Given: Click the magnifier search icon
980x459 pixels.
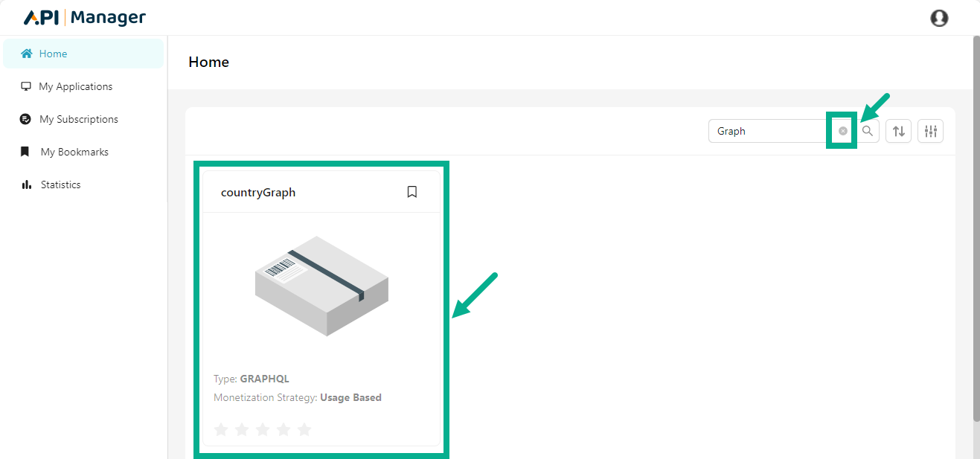Looking at the screenshot, I should [868, 131].
